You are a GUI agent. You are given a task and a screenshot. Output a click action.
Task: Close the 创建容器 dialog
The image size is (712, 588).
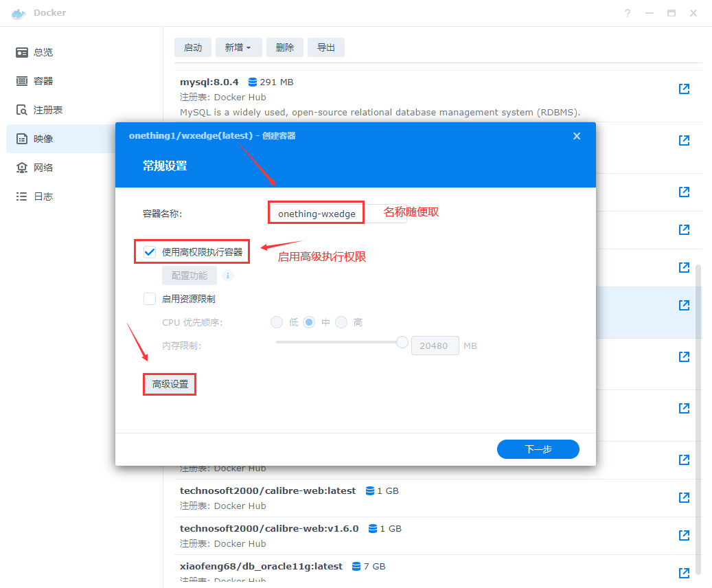577,136
